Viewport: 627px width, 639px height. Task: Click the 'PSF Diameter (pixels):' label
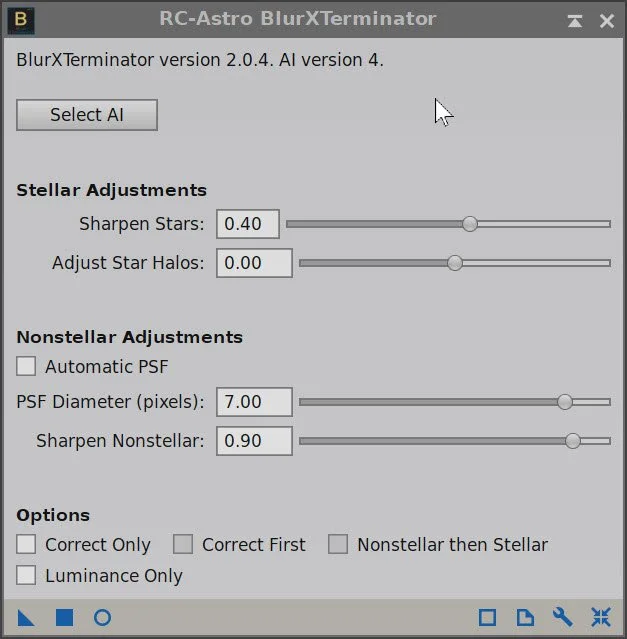click(x=110, y=402)
